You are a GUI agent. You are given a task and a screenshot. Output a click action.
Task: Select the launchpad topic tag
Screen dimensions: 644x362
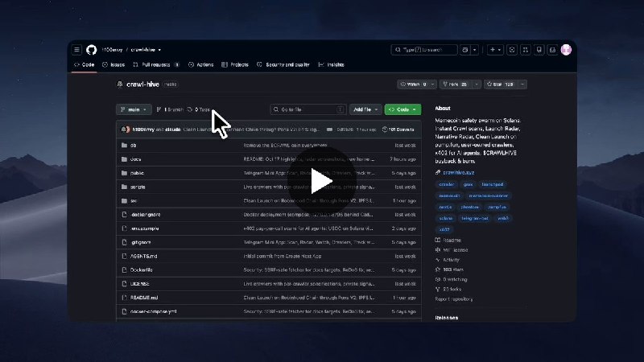click(x=493, y=185)
